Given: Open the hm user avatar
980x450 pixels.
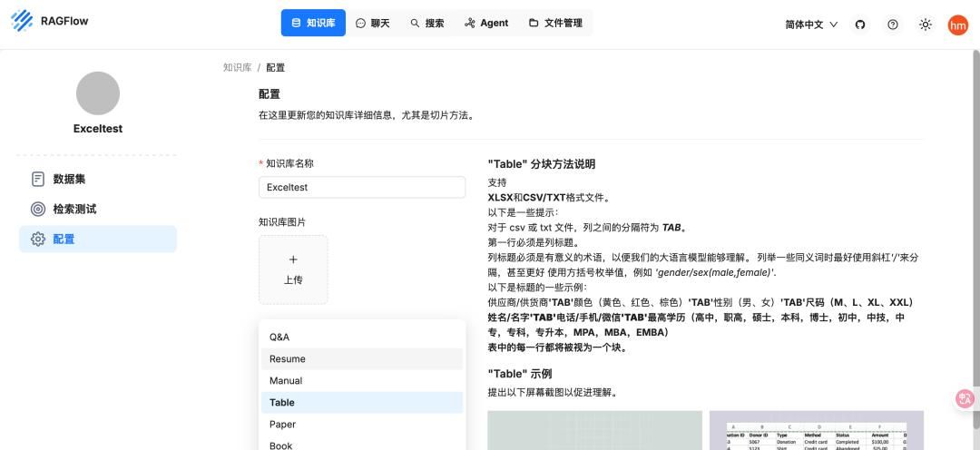Looking at the screenshot, I should click(x=957, y=24).
